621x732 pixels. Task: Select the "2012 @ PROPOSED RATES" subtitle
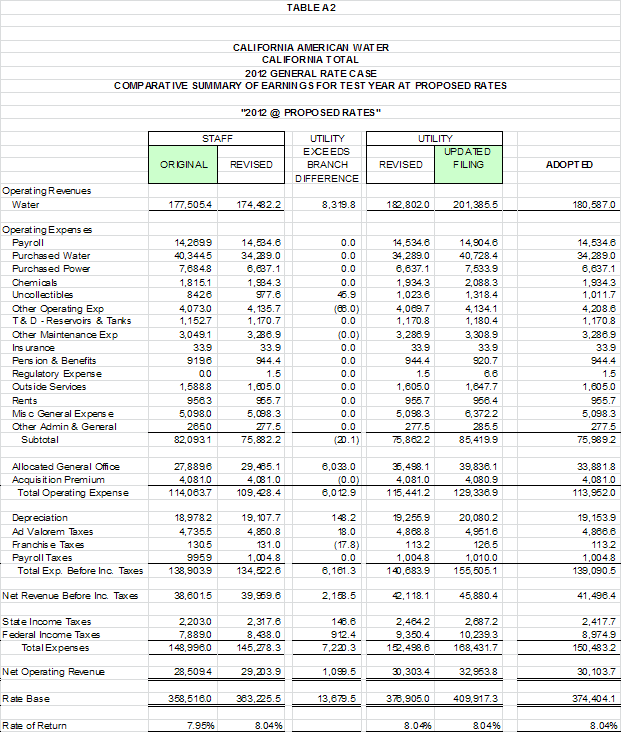pos(310,111)
